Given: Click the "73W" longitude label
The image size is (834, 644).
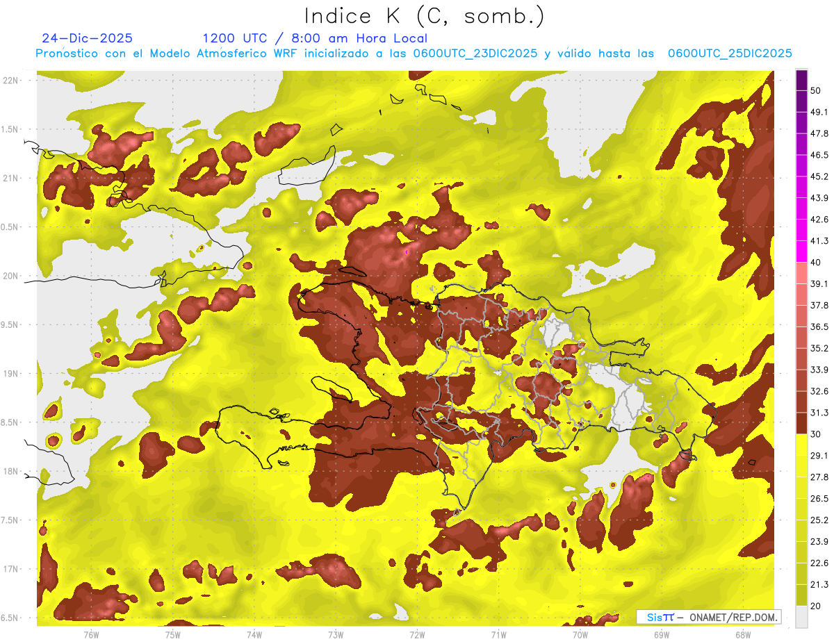Looking at the screenshot, I should (336, 635).
